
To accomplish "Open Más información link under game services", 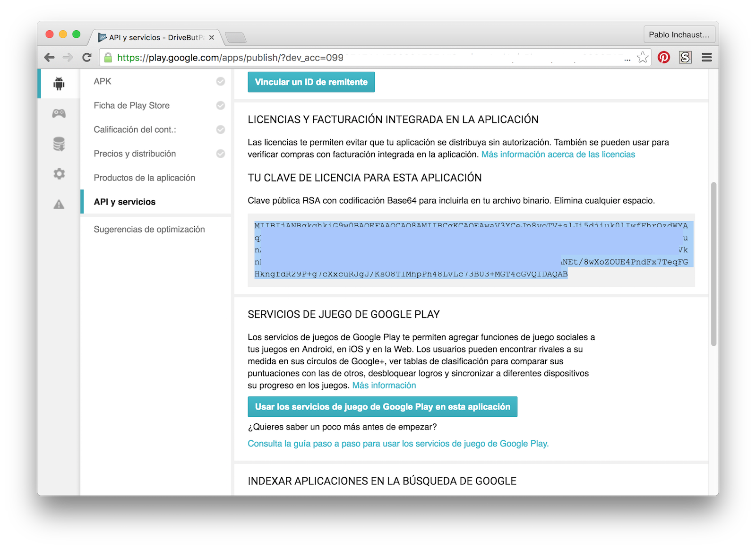I will (x=384, y=386).
